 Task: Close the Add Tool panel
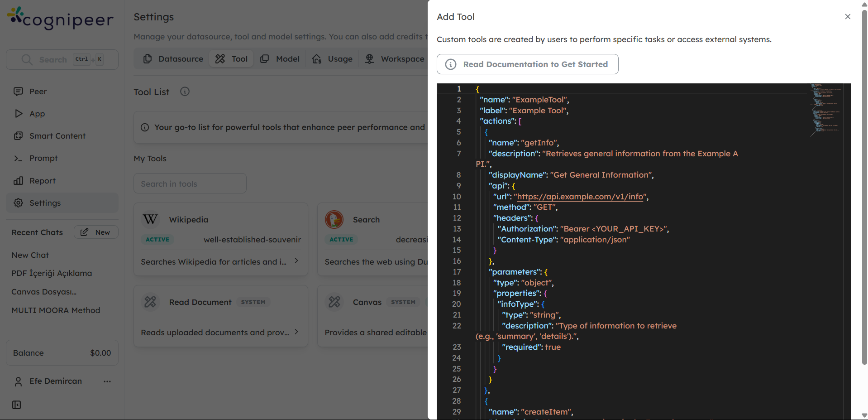(x=848, y=17)
